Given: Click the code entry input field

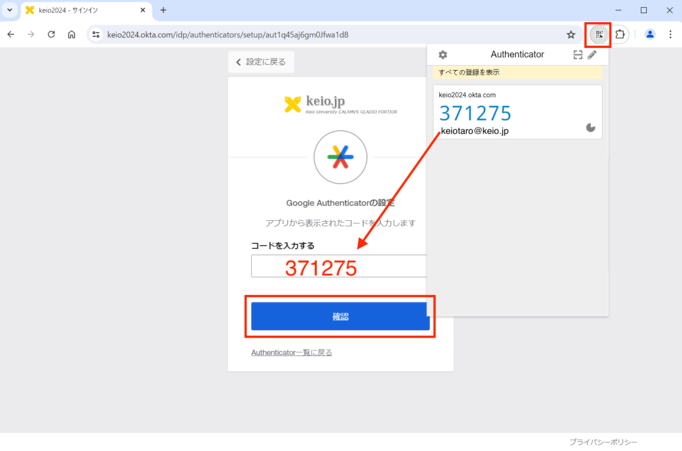Looking at the screenshot, I should [x=338, y=266].
